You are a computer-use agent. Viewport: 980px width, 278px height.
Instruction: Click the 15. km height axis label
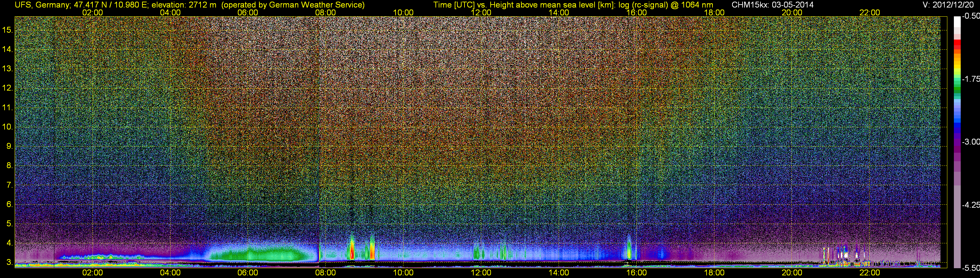pyautogui.click(x=8, y=30)
